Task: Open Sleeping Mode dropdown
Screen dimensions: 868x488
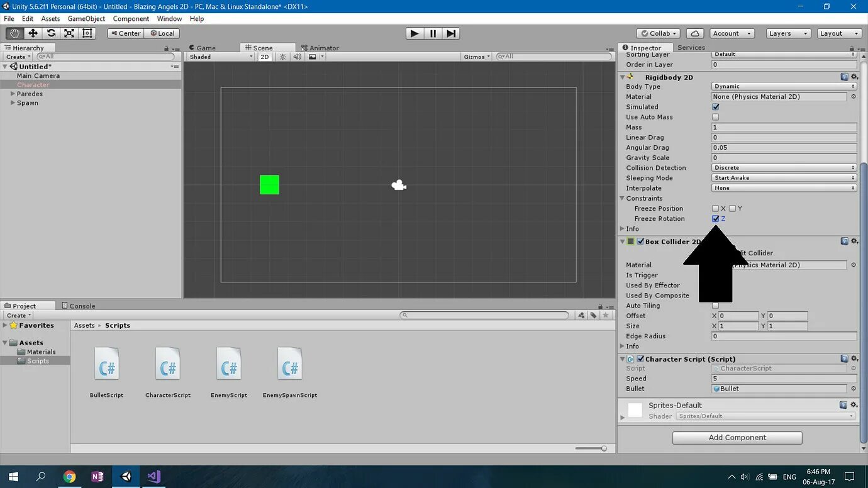Action: point(784,178)
